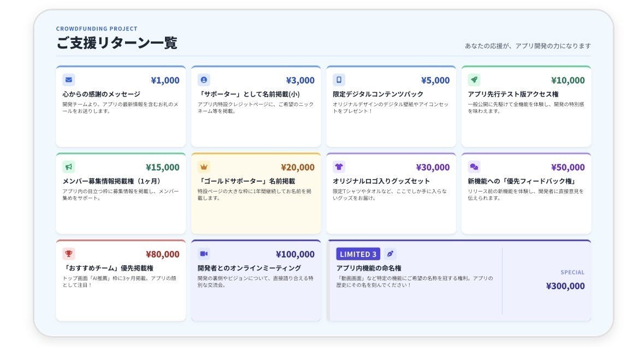Click the user avatar icon on ¥3,000 card
644x347 pixels.
tap(204, 80)
